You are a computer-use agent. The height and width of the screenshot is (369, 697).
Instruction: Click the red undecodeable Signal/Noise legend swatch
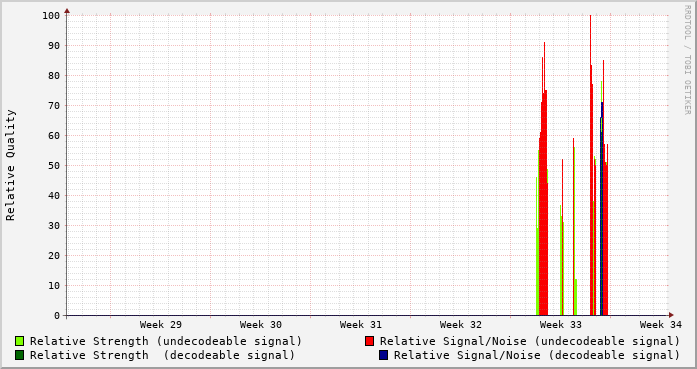(x=369, y=341)
